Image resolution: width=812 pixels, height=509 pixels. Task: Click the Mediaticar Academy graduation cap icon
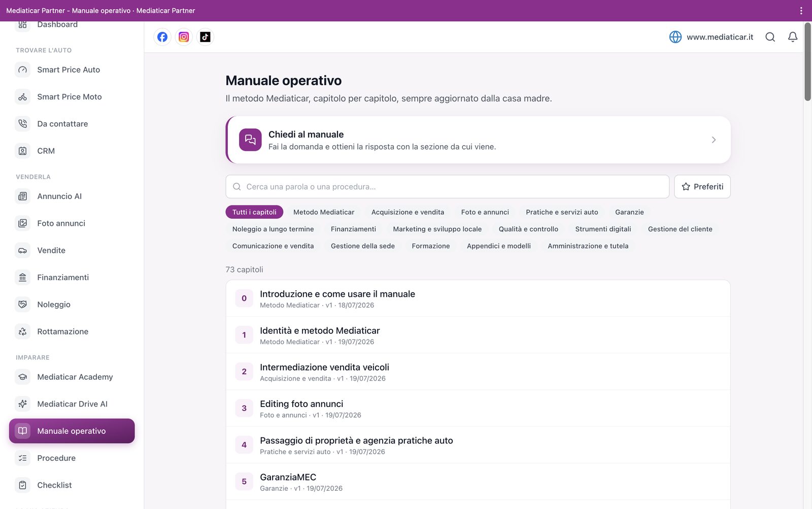[23, 377]
